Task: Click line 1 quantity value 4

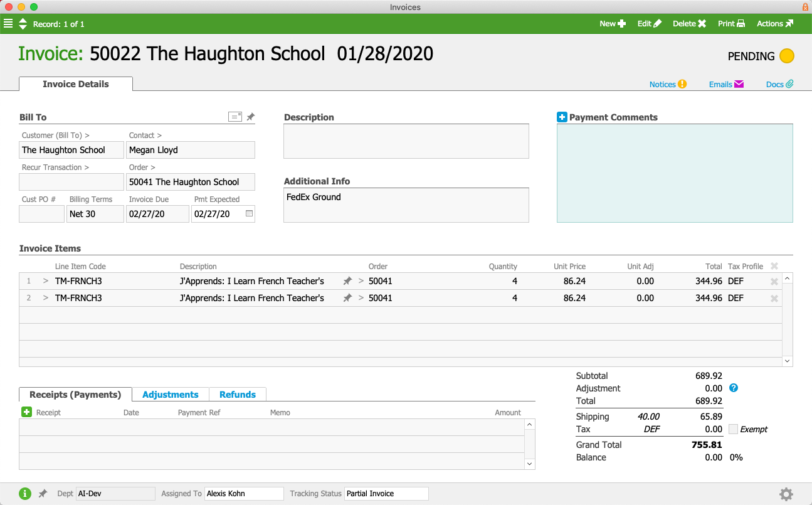Action: click(x=515, y=281)
